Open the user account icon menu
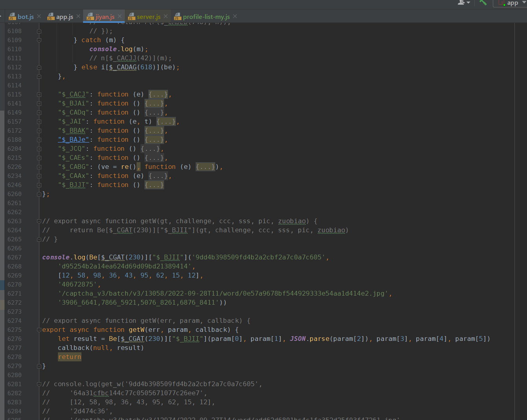This screenshot has width=527, height=420. point(464,2)
